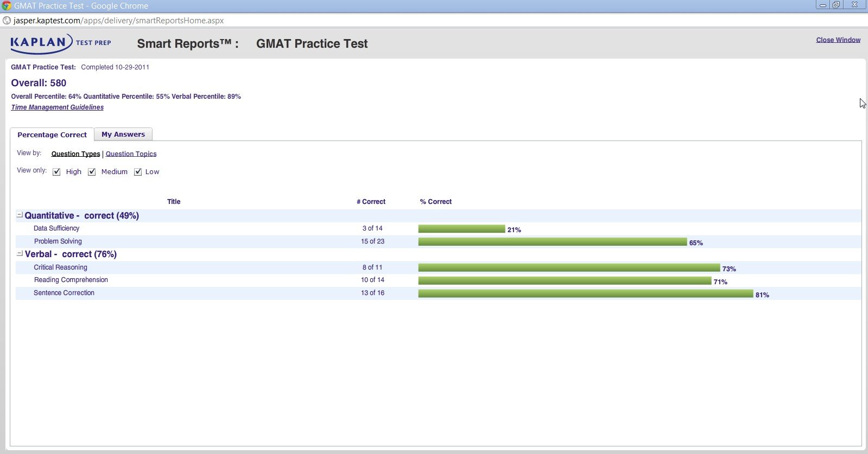
Task: Click the '15 of 23' correct value
Action: tap(372, 241)
